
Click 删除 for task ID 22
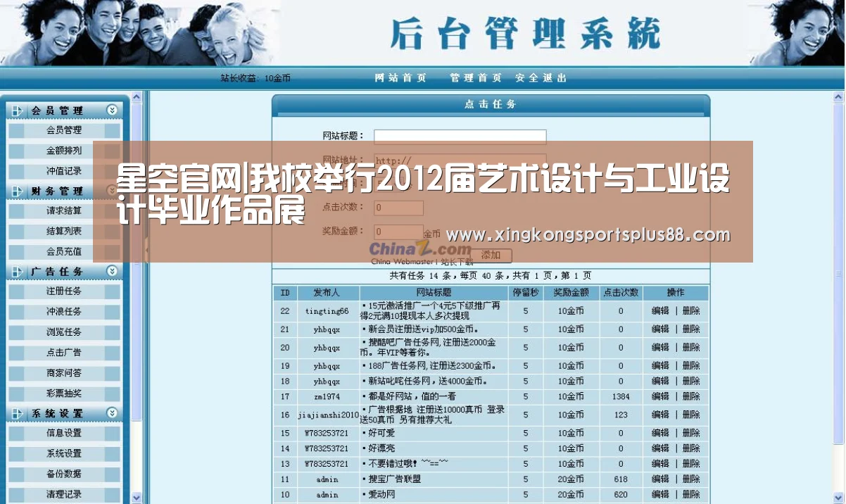click(691, 310)
